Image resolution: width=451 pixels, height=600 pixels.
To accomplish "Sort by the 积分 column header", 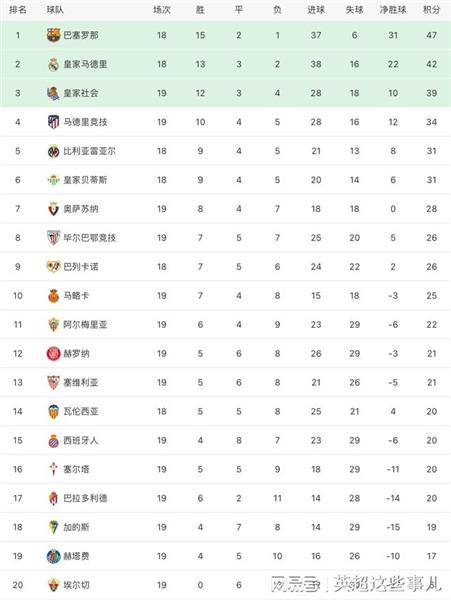I will (x=431, y=10).
